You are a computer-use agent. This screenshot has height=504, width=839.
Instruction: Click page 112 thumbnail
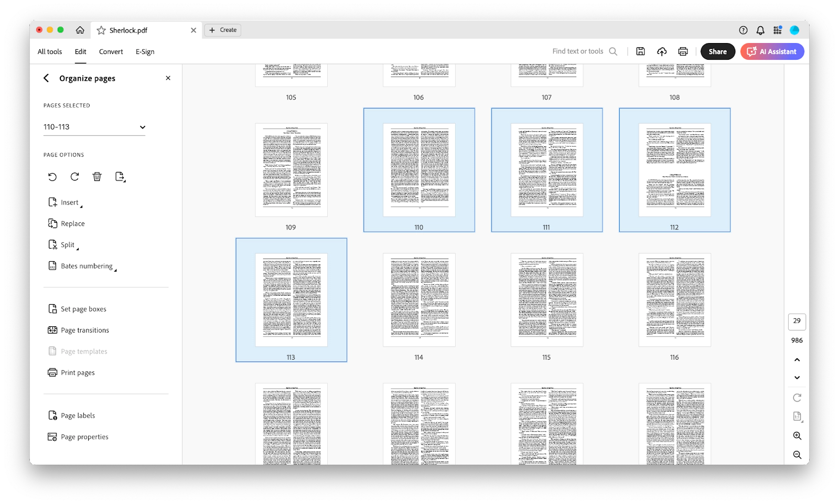(675, 170)
